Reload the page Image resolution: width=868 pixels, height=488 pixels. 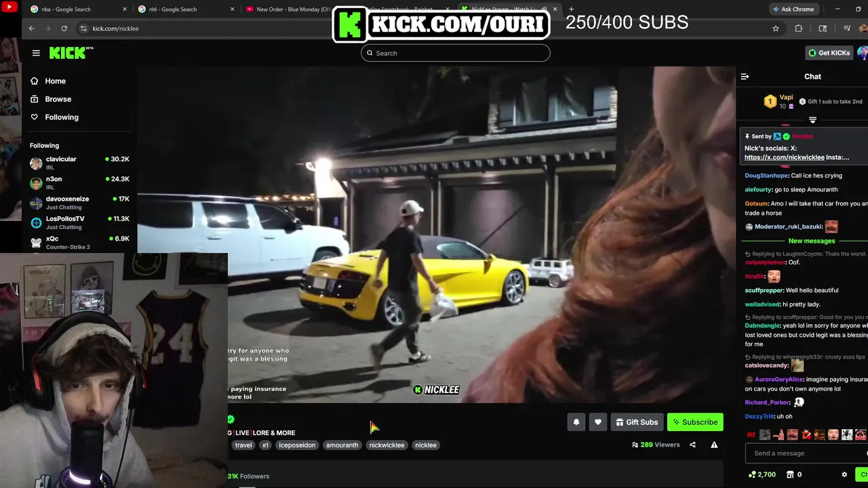click(64, 28)
